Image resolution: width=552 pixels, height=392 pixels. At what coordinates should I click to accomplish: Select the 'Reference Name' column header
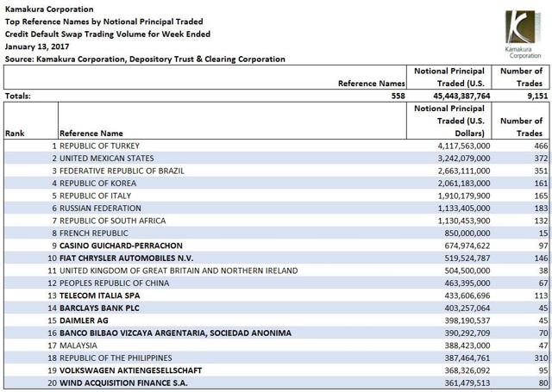click(91, 134)
